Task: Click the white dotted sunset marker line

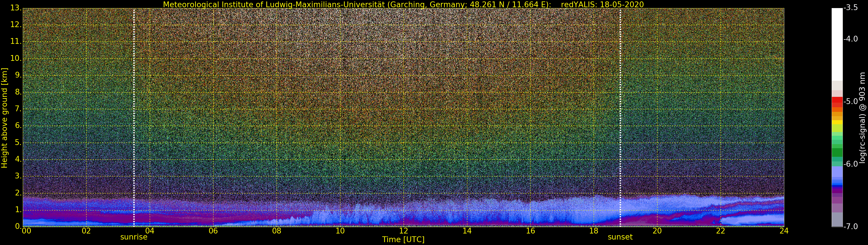Action: coord(620,117)
